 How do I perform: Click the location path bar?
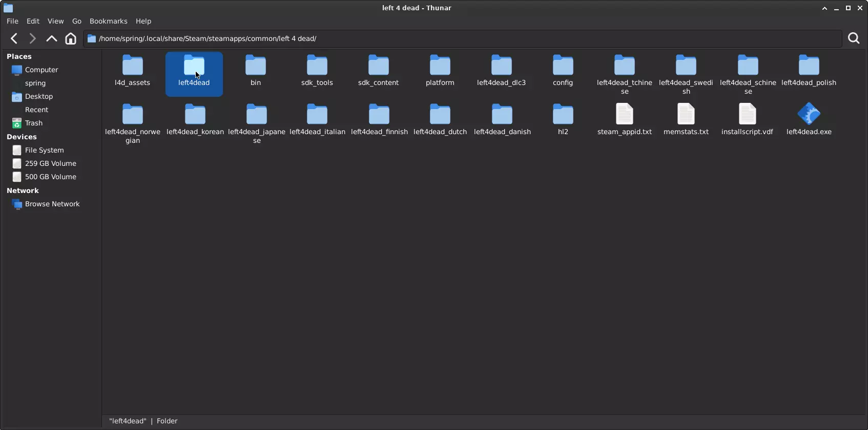coord(463,38)
